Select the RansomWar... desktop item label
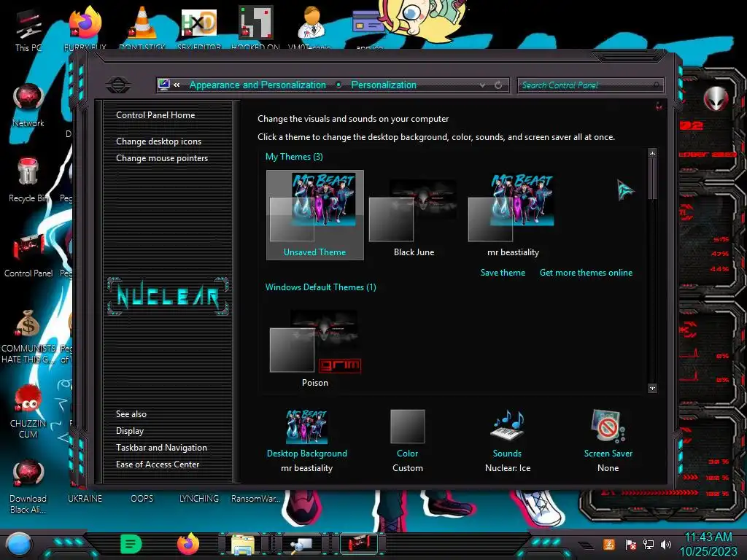The width and height of the screenshot is (747, 560). [x=255, y=499]
